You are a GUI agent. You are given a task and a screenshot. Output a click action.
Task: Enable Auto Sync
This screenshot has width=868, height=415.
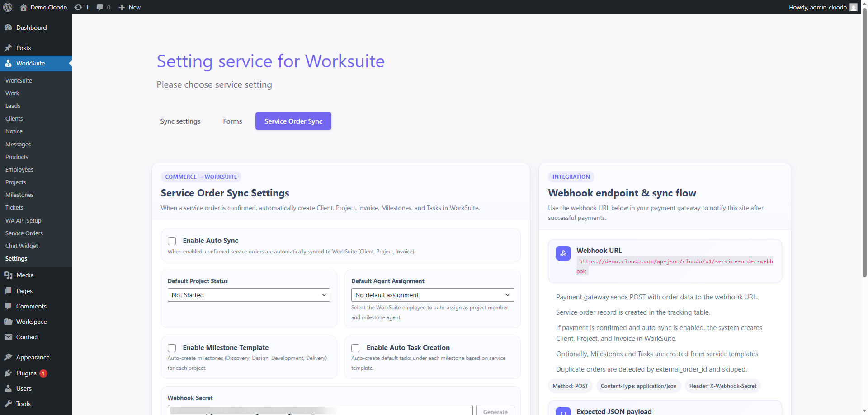(x=172, y=241)
